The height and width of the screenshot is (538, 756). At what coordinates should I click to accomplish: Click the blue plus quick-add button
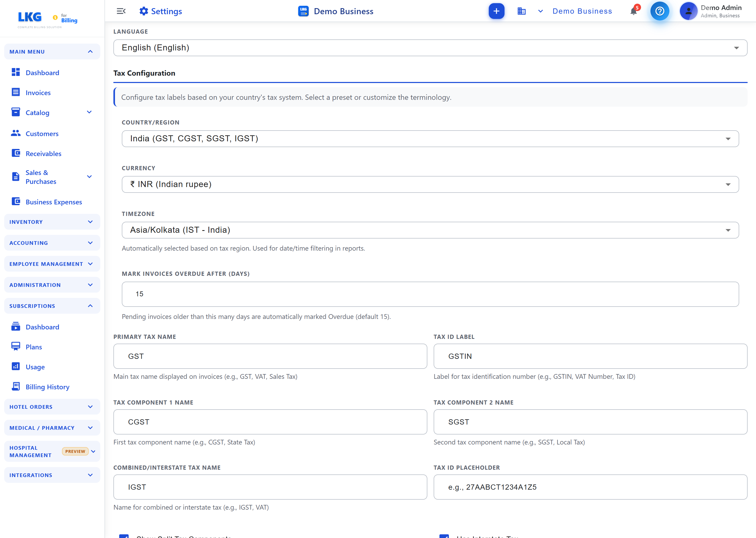click(496, 11)
